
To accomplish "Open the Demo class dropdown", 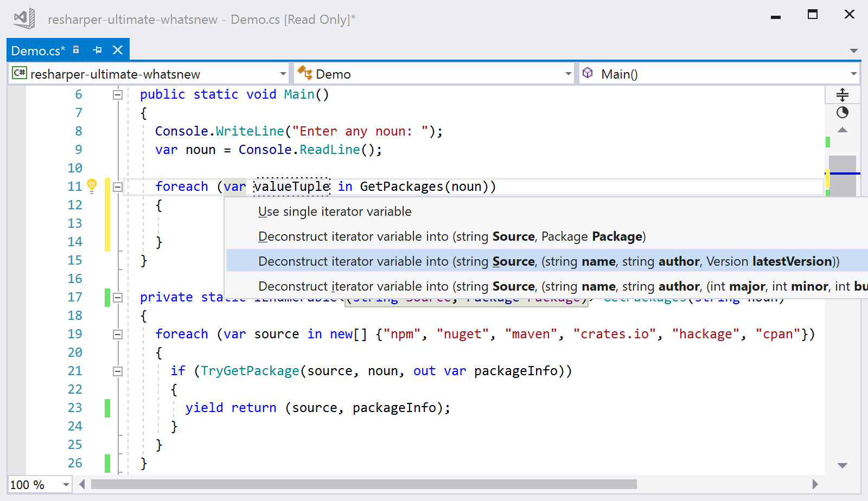I will [568, 74].
